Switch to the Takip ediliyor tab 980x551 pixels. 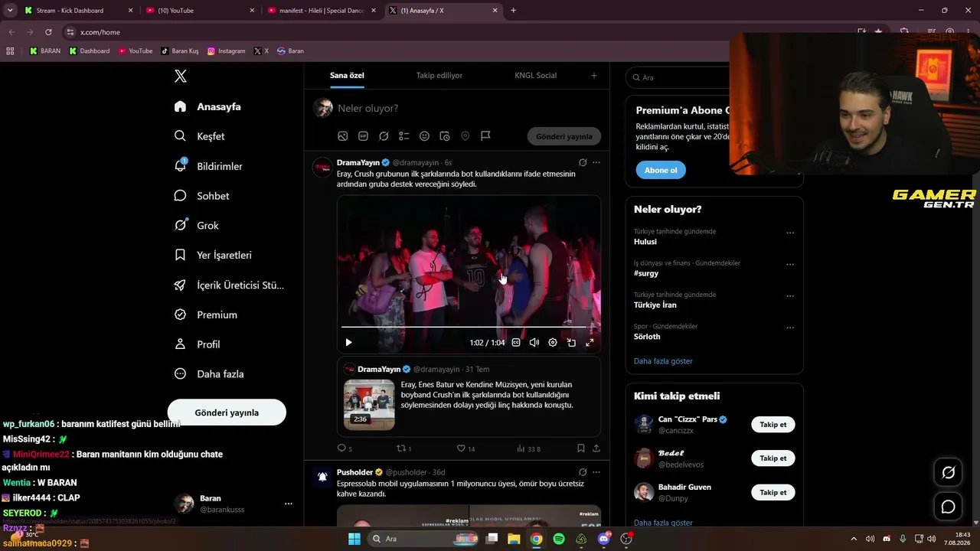coord(439,76)
